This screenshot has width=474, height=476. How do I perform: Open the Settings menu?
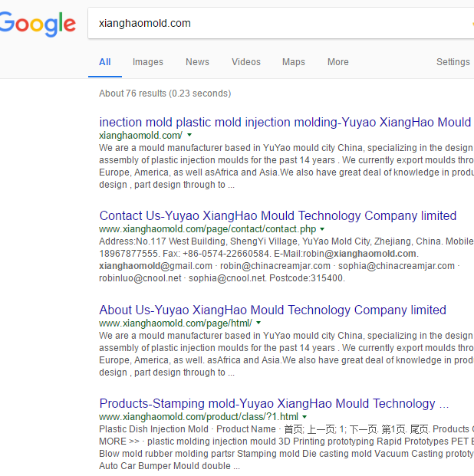[453, 62]
